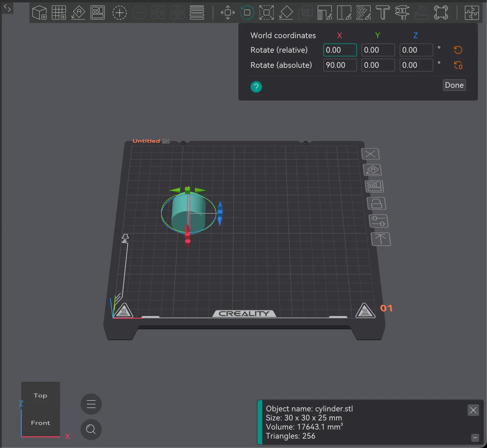The width and height of the screenshot is (487, 448).
Task: Minimize the object info panel
Action: coord(475,438)
